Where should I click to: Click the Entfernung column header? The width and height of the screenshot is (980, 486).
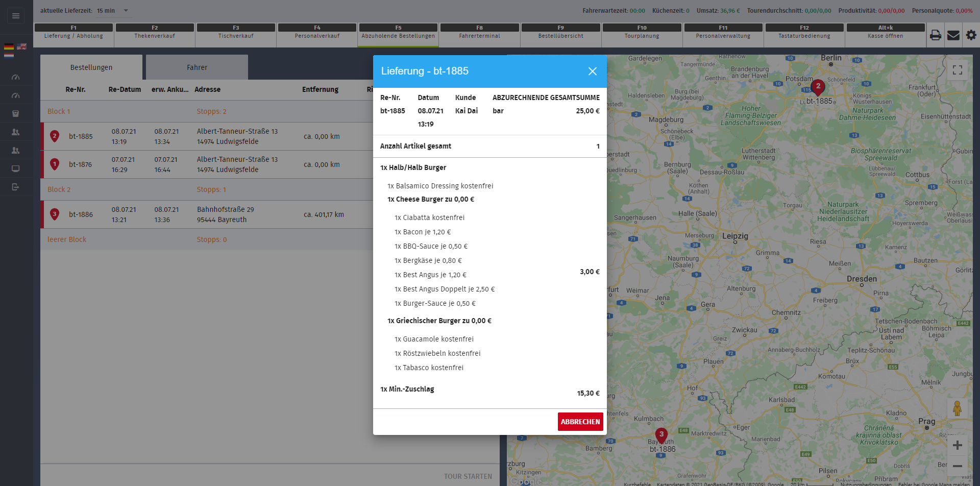[x=320, y=89]
